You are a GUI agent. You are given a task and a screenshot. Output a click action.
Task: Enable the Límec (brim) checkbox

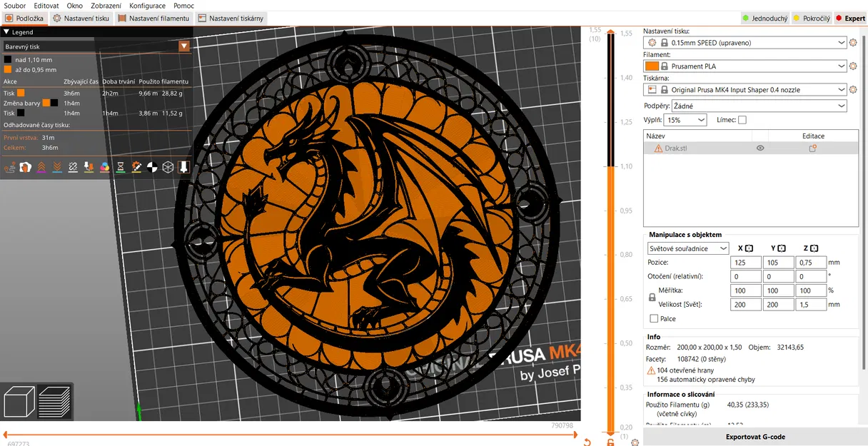point(742,120)
